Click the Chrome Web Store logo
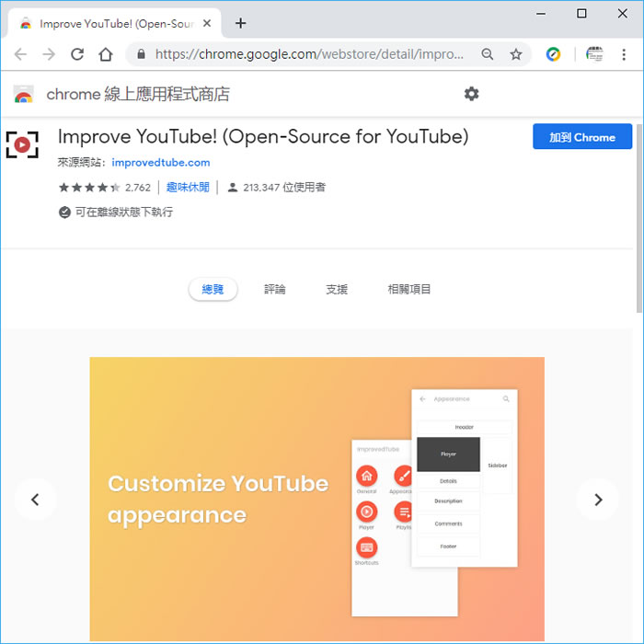644x644 pixels. [23, 94]
